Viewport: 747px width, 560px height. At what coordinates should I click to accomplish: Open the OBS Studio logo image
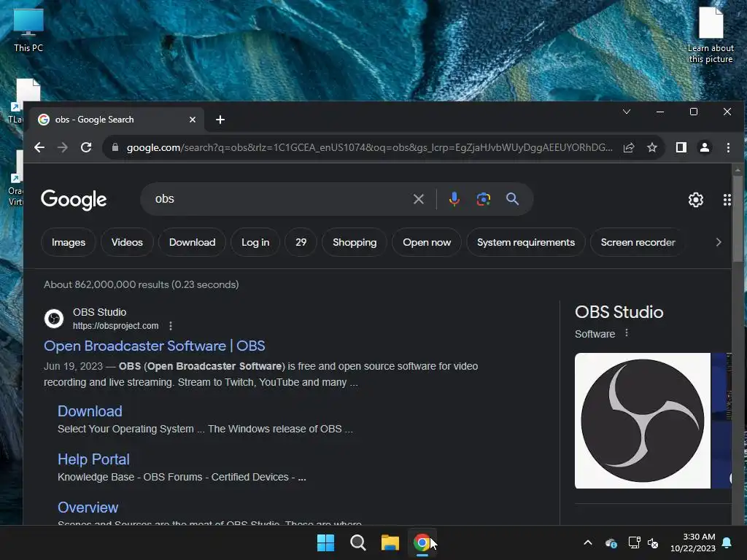click(643, 421)
